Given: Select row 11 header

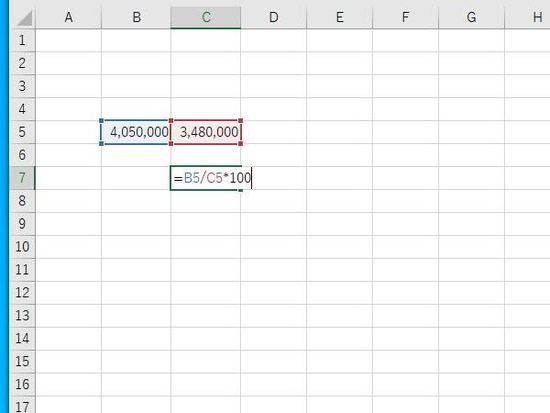Looking at the screenshot, I should tap(22, 270).
